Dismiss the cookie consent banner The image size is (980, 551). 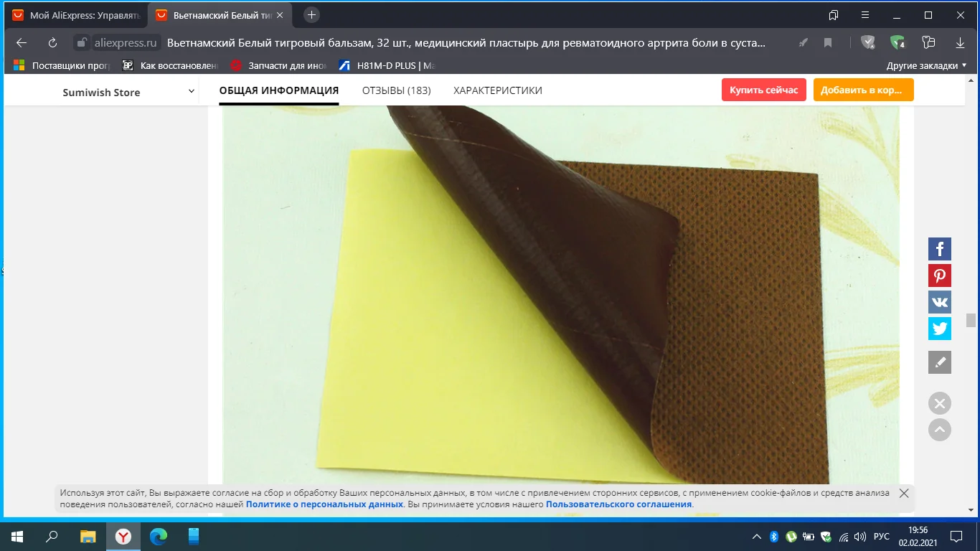click(x=904, y=494)
